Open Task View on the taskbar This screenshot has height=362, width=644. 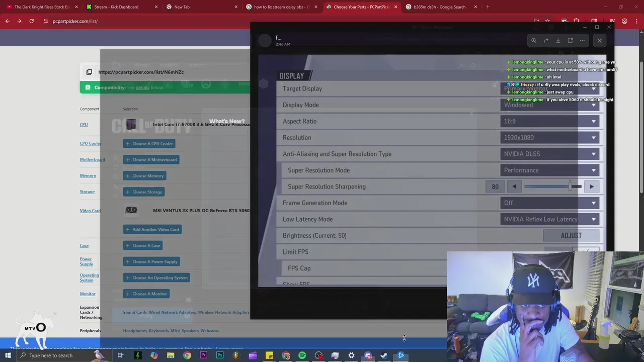click(x=121, y=355)
